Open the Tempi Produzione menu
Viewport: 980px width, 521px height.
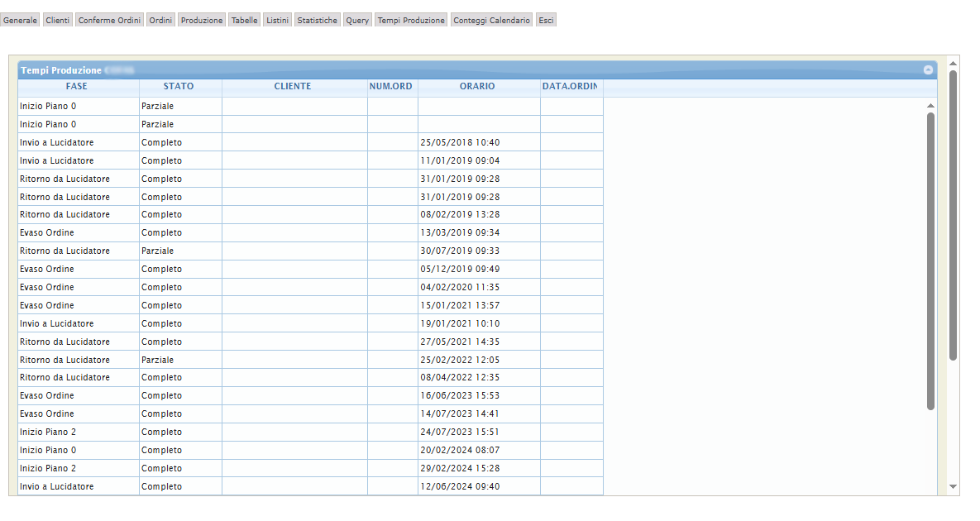click(x=411, y=20)
